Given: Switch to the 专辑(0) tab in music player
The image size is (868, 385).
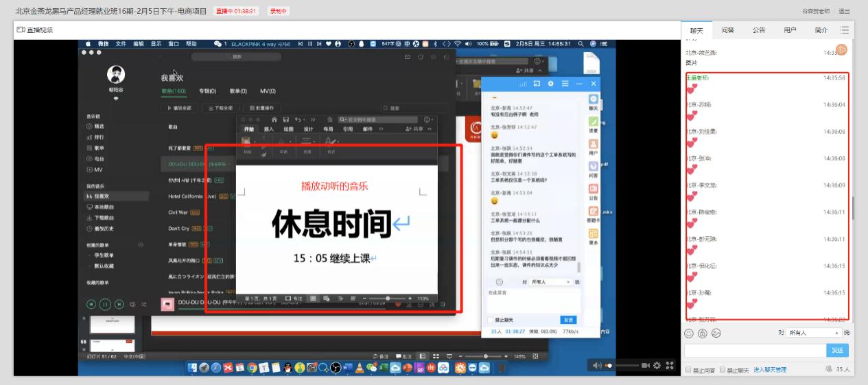Looking at the screenshot, I should [207, 91].
